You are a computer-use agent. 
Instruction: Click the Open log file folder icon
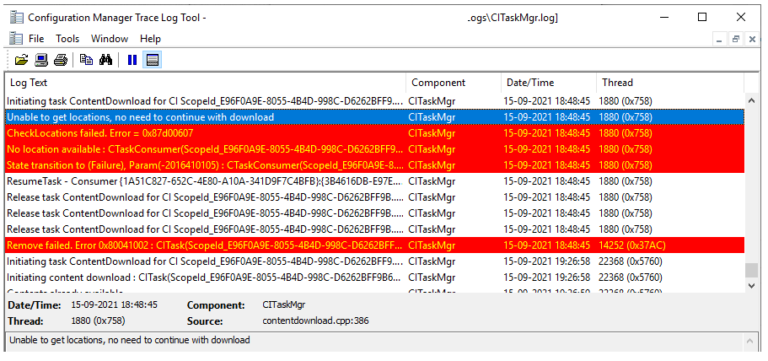pos(21,60)
